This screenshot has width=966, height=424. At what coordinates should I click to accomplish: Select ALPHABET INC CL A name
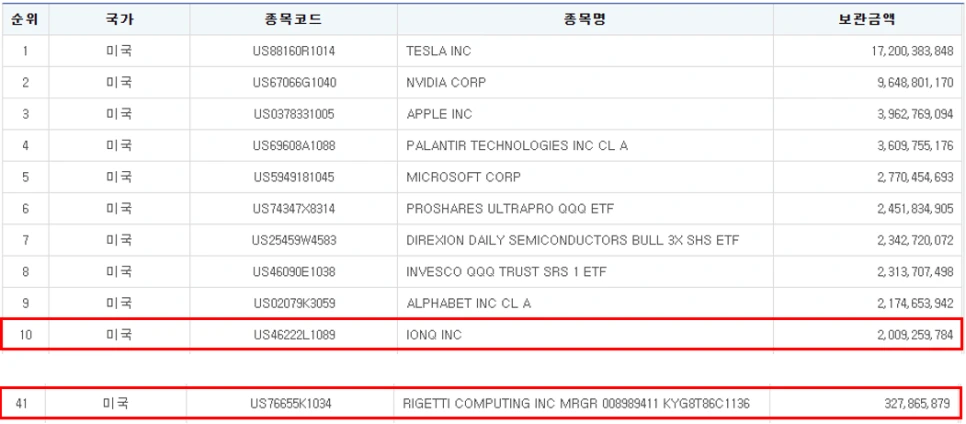(468, 304)
